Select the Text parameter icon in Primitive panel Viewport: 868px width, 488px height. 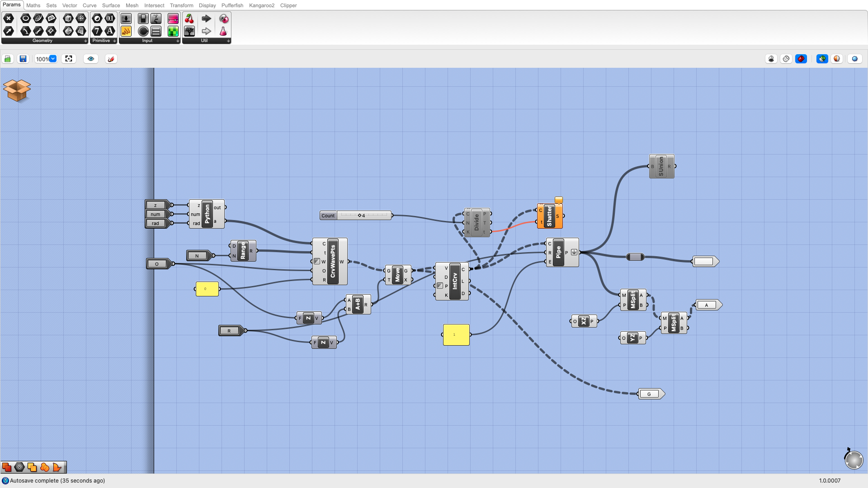110,31
